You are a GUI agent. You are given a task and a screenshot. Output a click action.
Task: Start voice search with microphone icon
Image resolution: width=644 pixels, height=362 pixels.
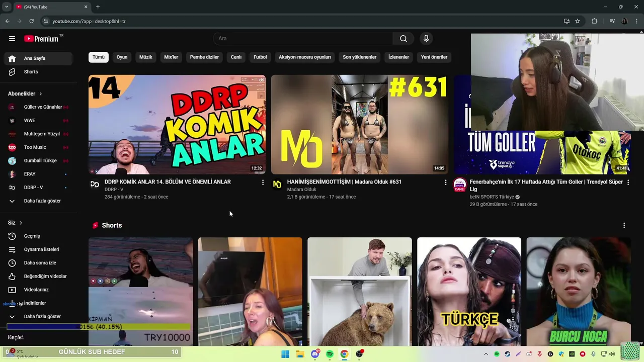pos(426,39)
